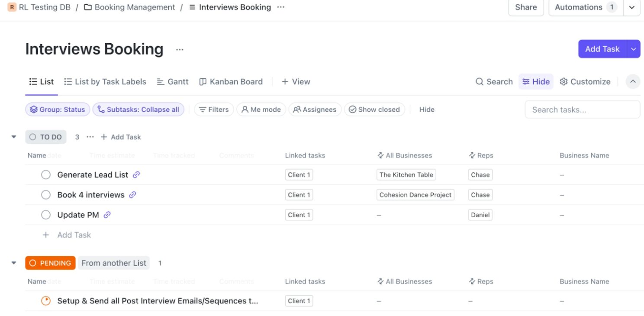Mark Generate Lead List task complete
The height and width of the screenshot is (316, 644).
point(46,175)
